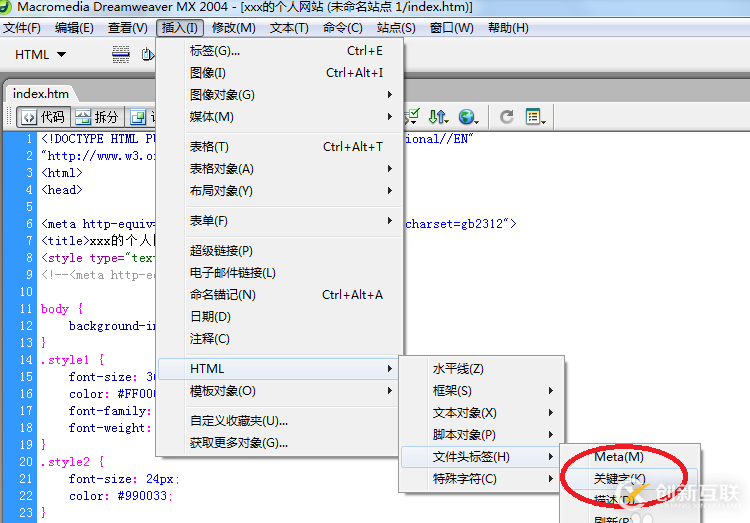Click code line 3 text <html>
This screenshot has height=523, width=750.
62,173
